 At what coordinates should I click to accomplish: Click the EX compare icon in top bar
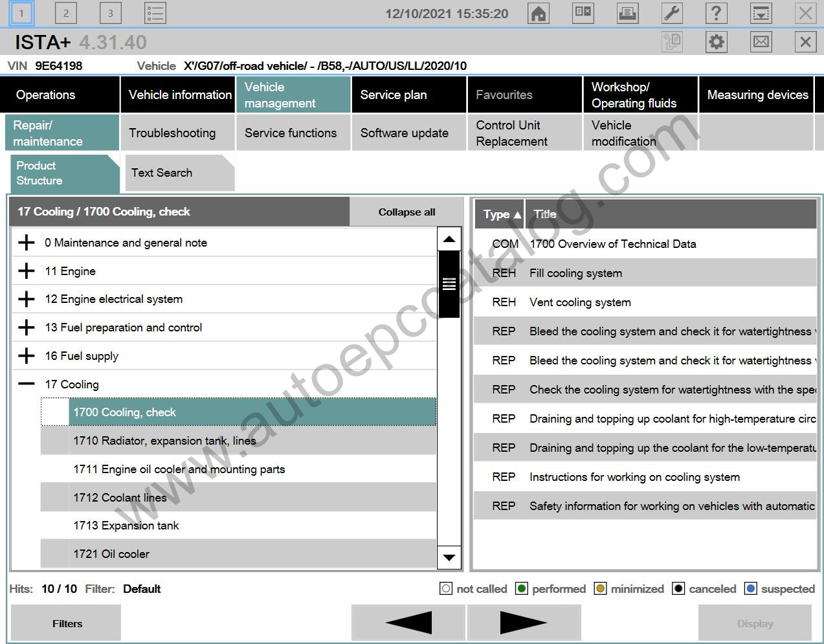click(x=583, y=13)
